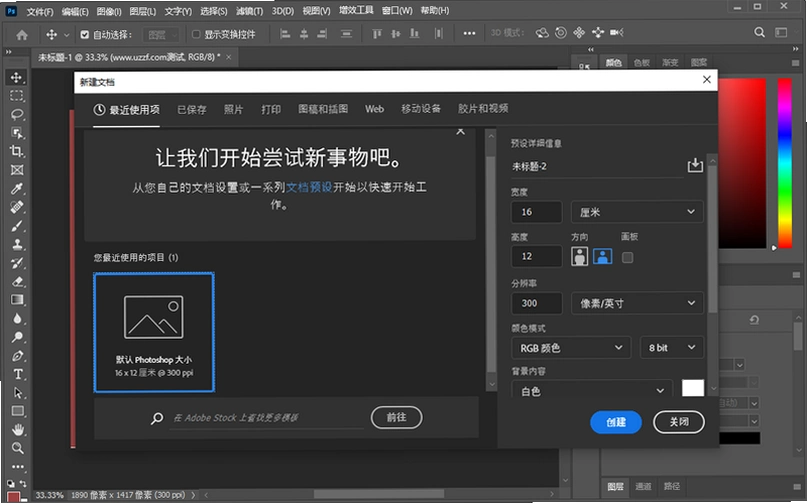Expand status bar info arrow
This screenshot has width=807, height=503.
193,495
